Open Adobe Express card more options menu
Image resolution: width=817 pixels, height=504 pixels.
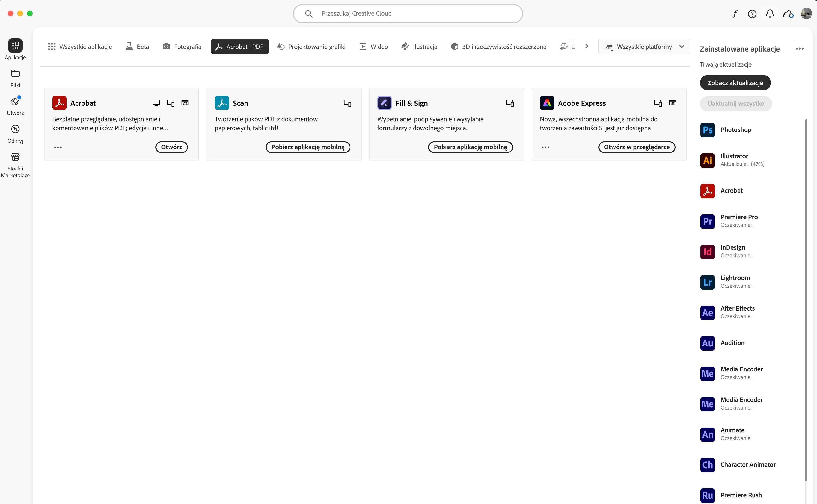[x=545, y=147]
